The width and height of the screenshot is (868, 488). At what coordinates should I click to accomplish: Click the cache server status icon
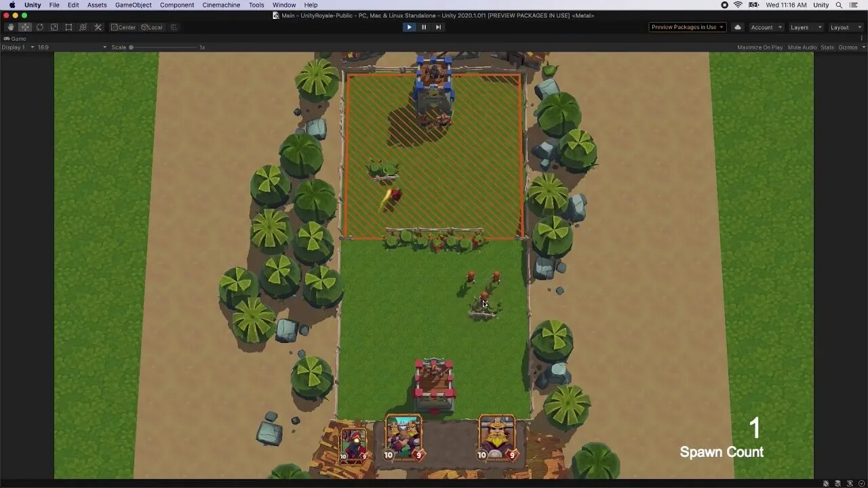pos(850,484)
